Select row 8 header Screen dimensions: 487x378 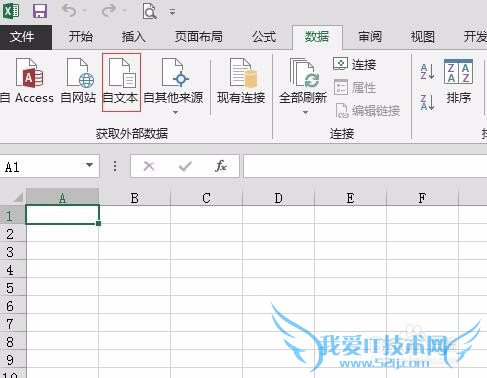coord(13,341)
